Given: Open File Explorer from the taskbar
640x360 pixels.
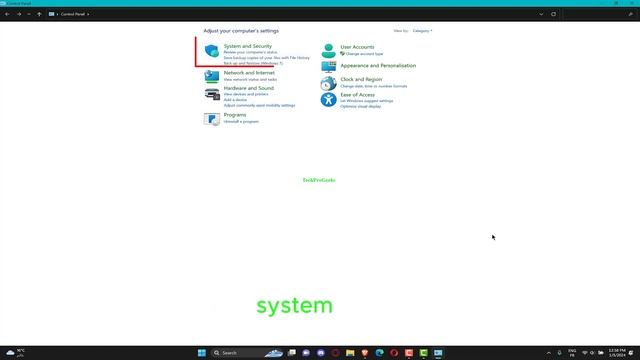Looking at the screenshot, I should tap(350, 353).
